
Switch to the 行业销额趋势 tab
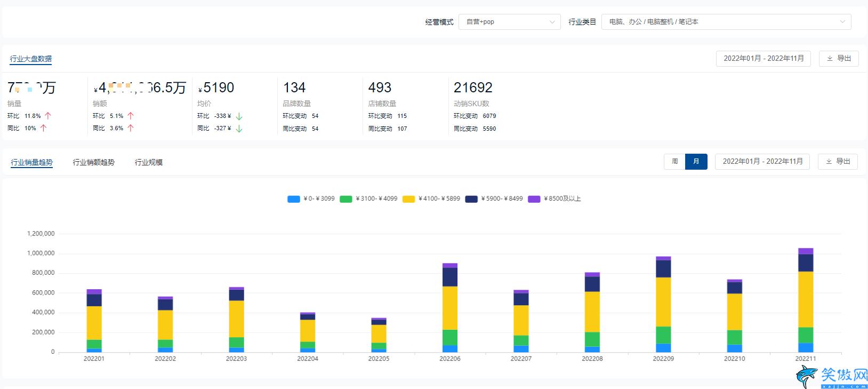(94, 162)
